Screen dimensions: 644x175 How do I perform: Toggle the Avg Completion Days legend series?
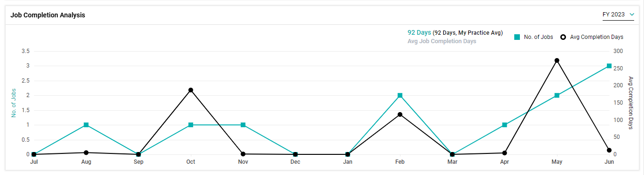click(x=592, y=37)
